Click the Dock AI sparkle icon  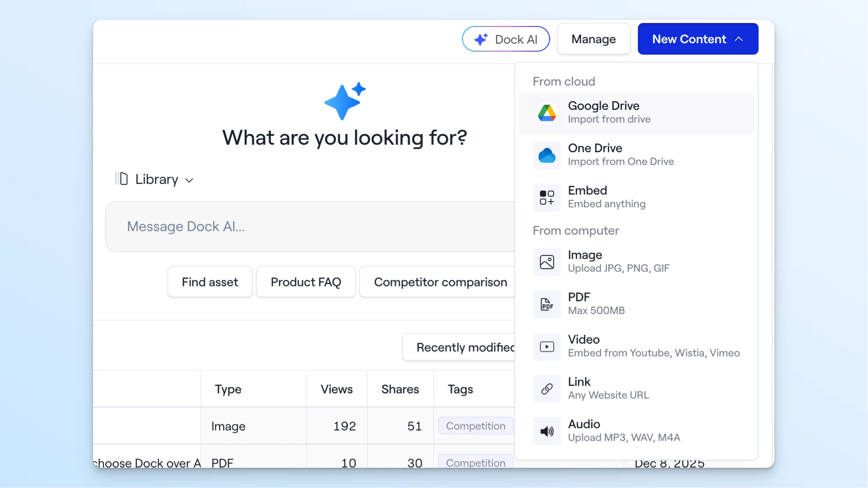click(x=481, y=39)
